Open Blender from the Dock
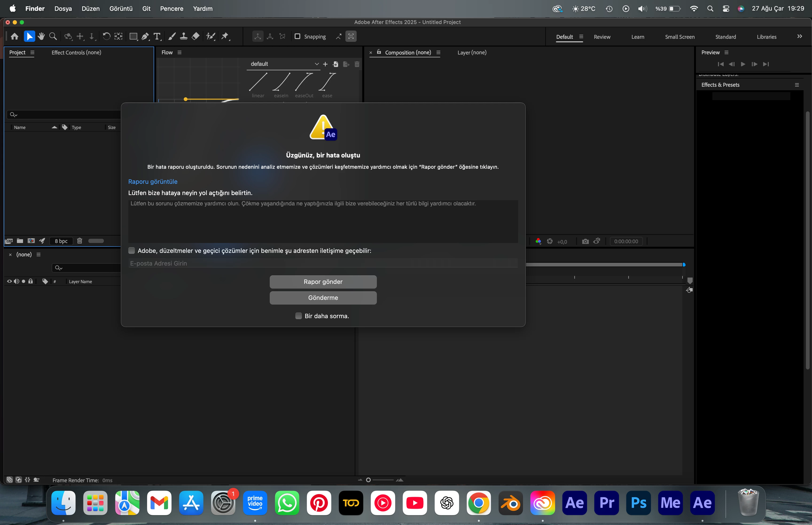 511,503
